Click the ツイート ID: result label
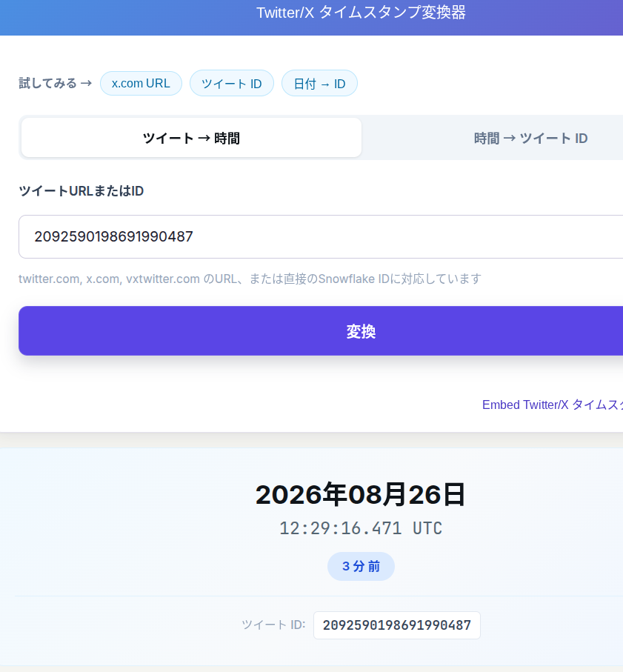This screenshot has width=623, height=672. 273,625
